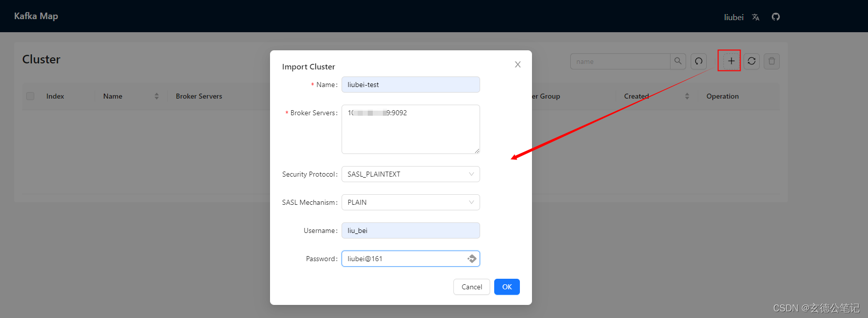
Task: Toggle the select-all checkbox in table header
Action: pyautogui.click(x=30, y=96)
